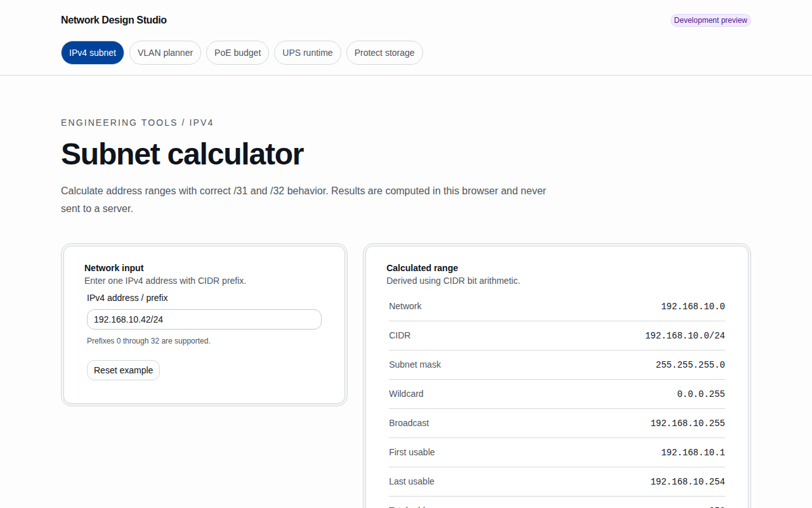Select the First usable value 192.168.10.1

[693, 452]
